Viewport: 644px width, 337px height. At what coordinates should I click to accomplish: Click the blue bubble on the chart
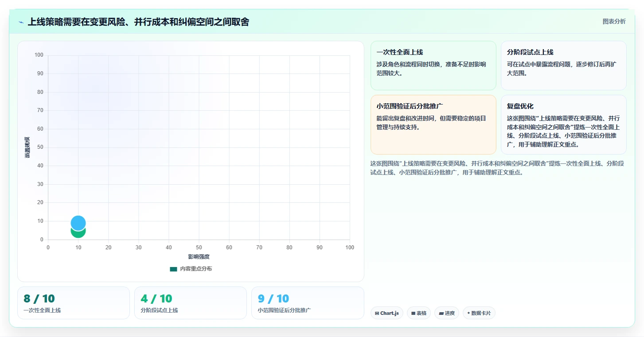coord(78,223)
